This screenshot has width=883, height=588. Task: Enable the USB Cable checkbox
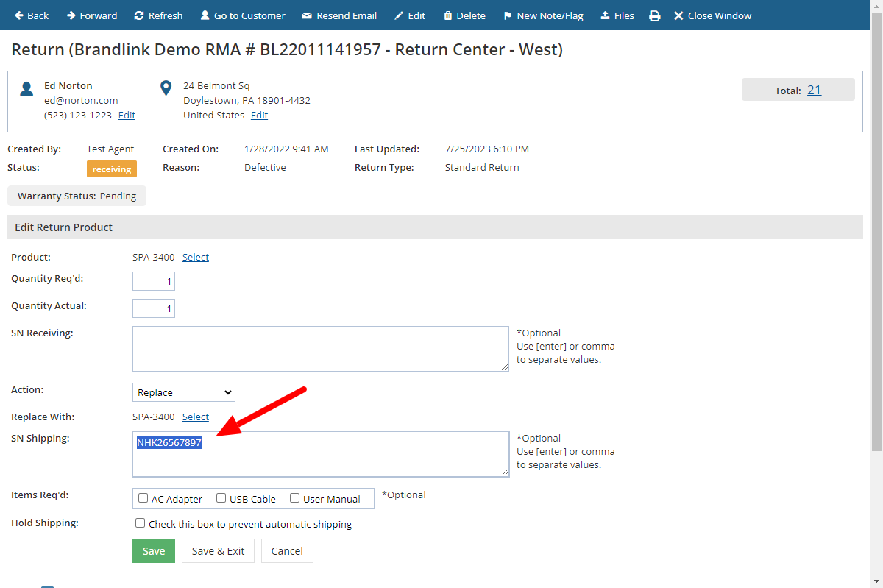click(221, 497)
